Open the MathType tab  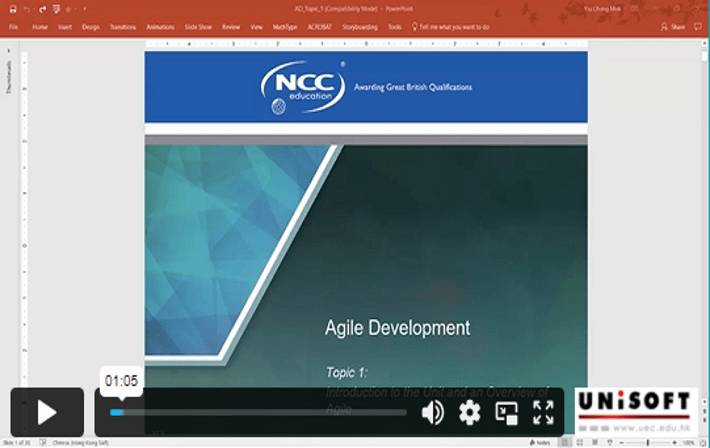[x=285, y=27]
